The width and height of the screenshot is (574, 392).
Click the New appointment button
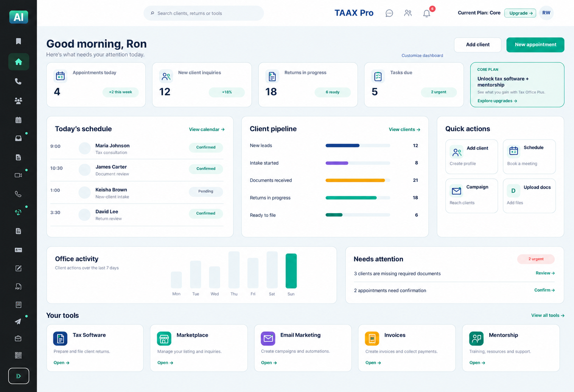(x=535, y=45)
